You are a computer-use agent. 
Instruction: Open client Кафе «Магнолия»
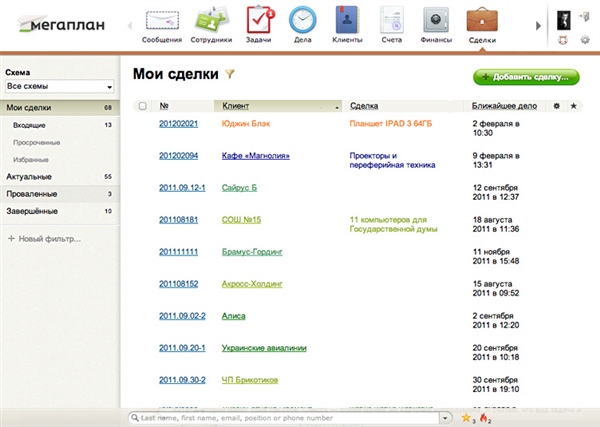point(256,156)
